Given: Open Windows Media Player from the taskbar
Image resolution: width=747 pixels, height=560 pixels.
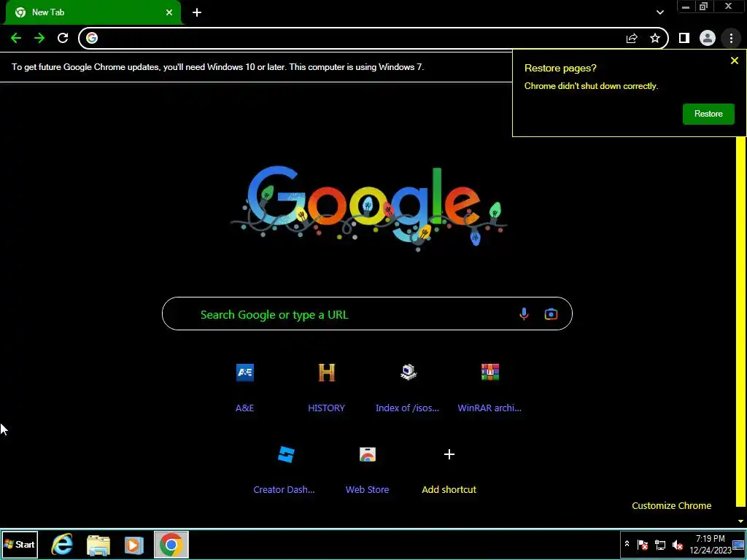Looking at the screenshot, I should [134, 545].
